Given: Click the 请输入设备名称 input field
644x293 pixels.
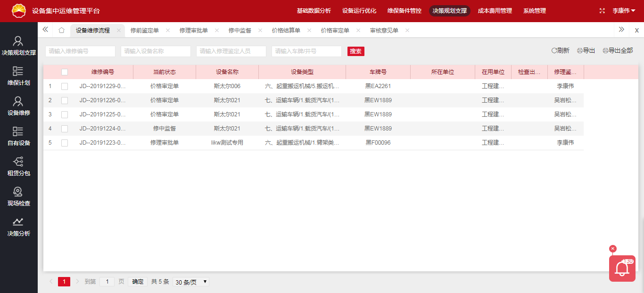Looking at the screenshot, I should [x=156, y=51].
